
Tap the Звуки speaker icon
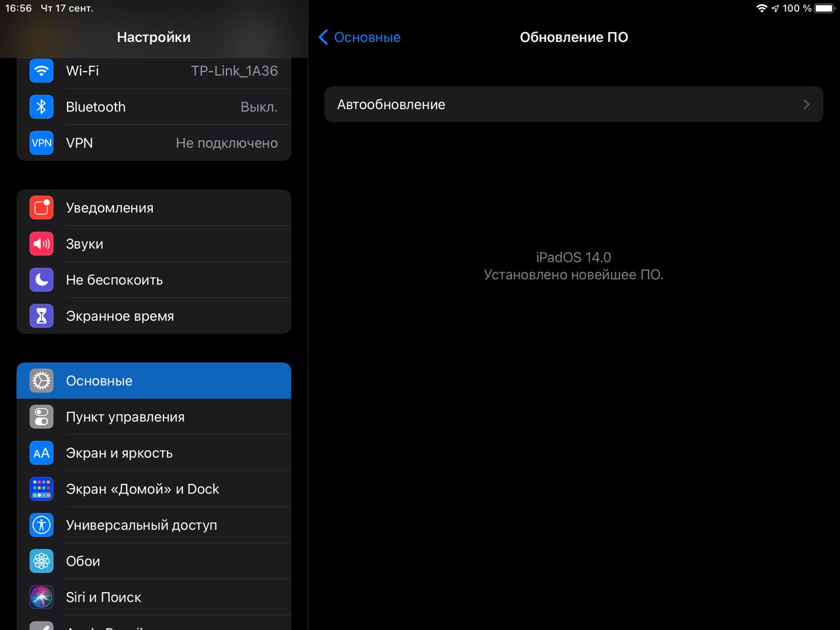coord(41,244)
